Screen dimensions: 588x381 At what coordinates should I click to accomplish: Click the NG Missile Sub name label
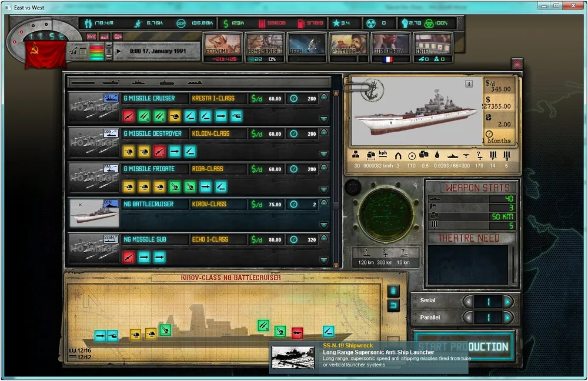click(145, 240)
